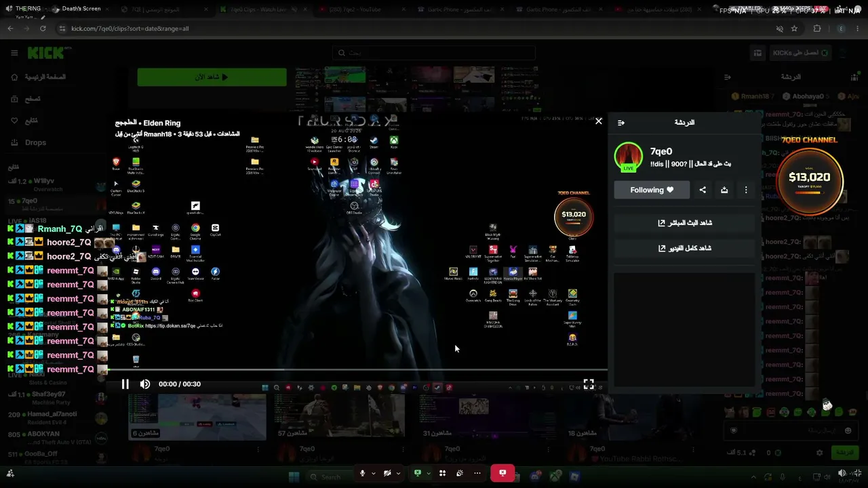
Task: Toggle the microphone in the meeting bar
Action: 362,473
